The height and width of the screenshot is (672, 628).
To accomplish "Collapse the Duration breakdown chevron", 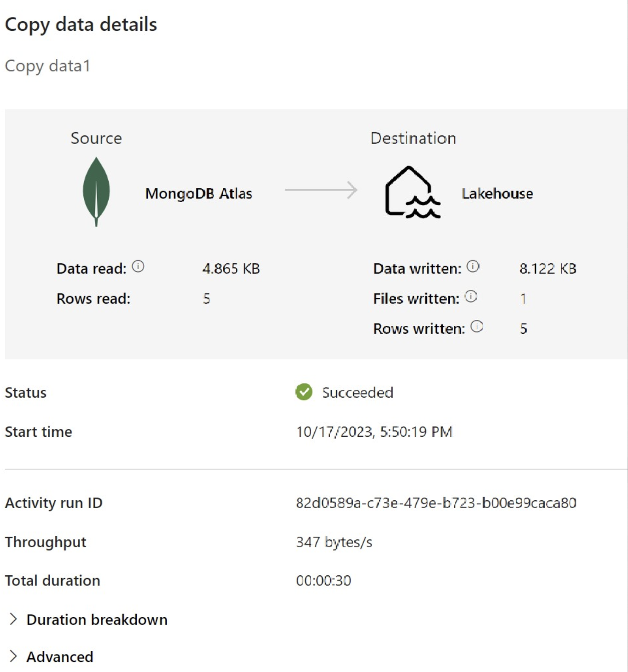I will coord(13,619).
